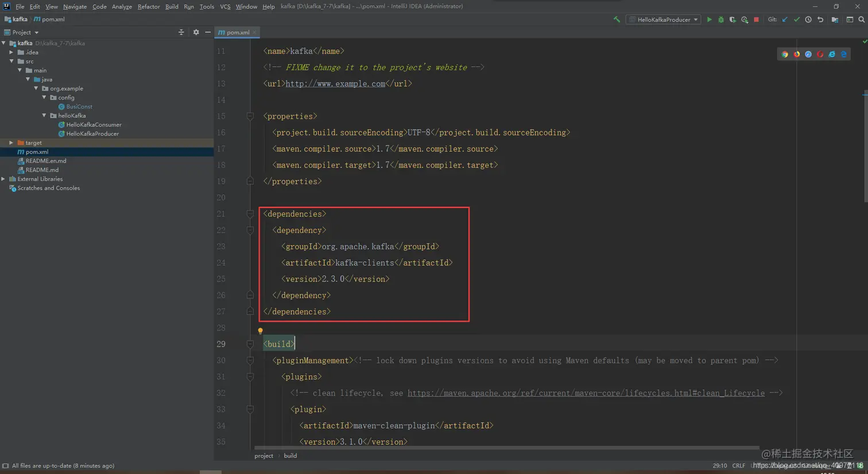This screenshot has width=868, height=474.
Task: Commit changes with the green Git checkmark
Action: click(797, 20)
